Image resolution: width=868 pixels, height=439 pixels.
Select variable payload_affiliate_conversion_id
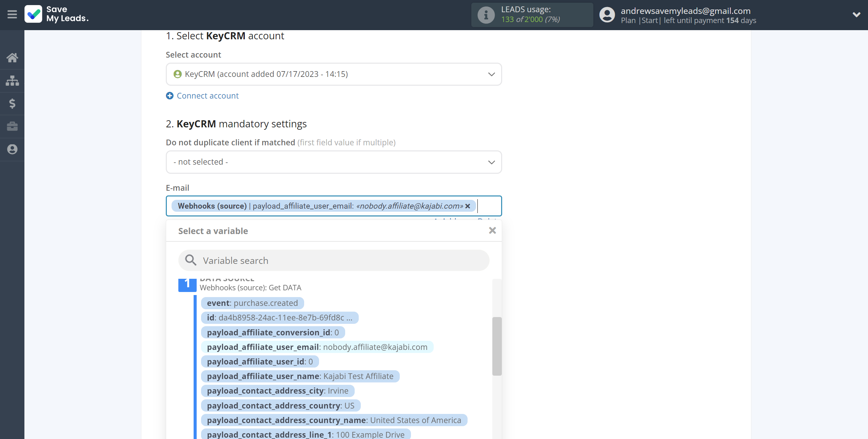(x=273, y=332)
